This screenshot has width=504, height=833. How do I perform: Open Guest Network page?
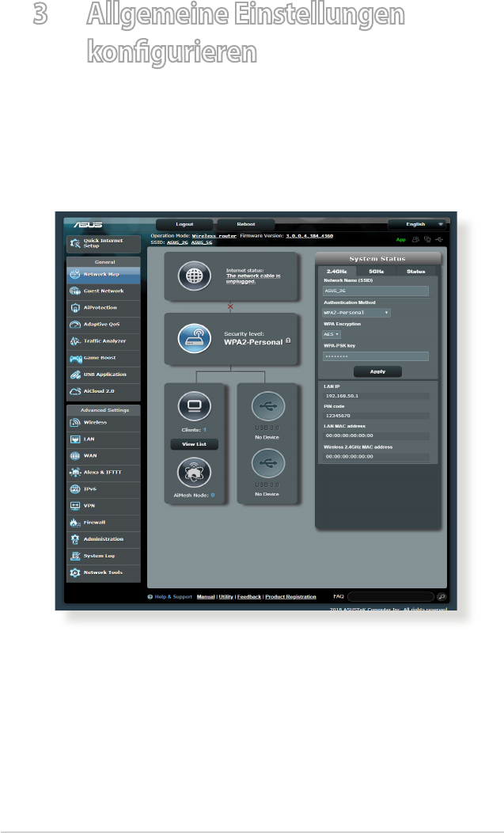[104, 291]
